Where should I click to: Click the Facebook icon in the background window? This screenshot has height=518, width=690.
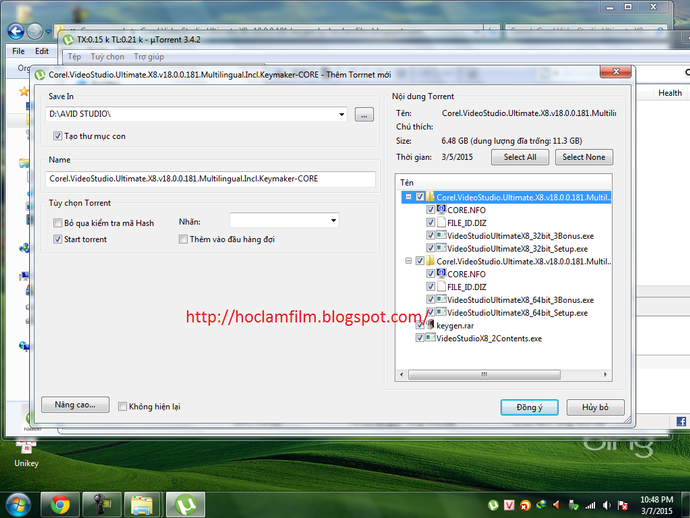coord(681,421)
